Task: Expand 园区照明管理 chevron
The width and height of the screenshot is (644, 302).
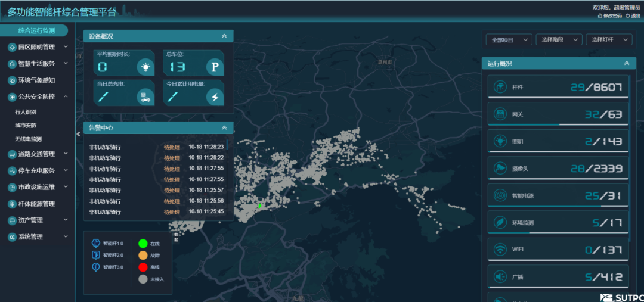Action: pos(66,47)
